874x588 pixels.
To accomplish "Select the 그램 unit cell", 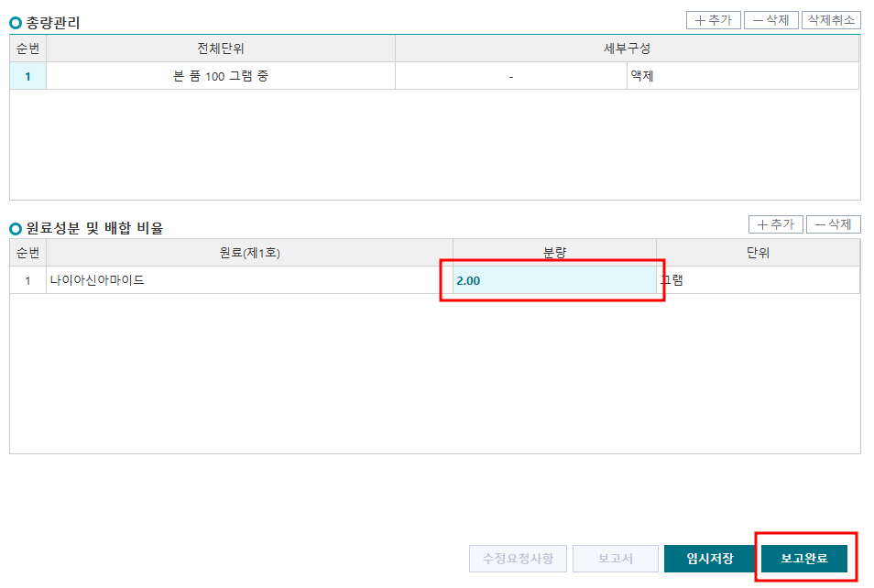I will 758,280.
